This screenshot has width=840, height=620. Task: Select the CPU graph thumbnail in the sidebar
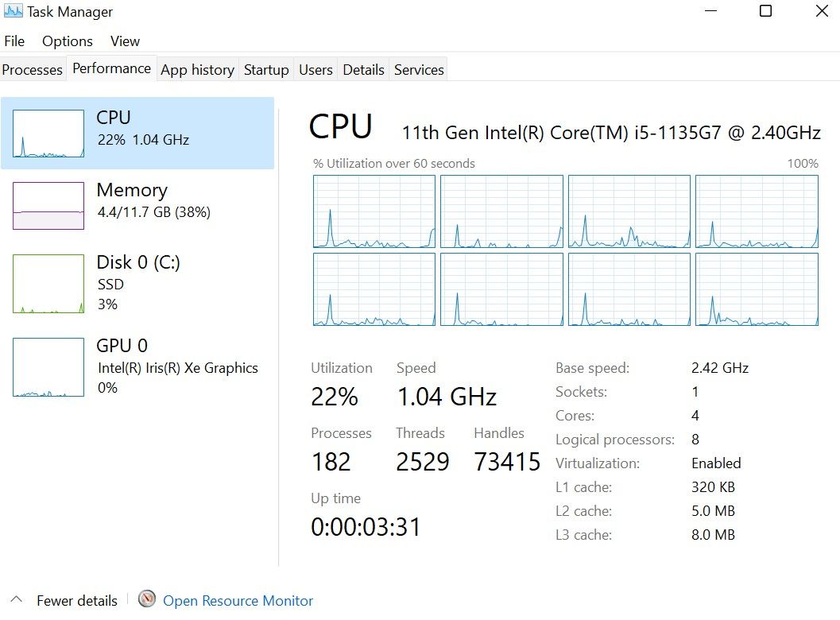point(48,131)
